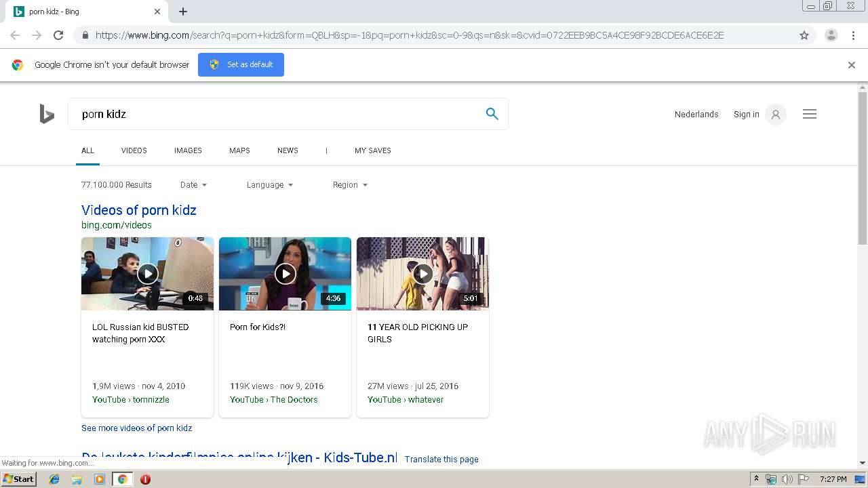Expand the Region filter dropdown

[350, 185]
